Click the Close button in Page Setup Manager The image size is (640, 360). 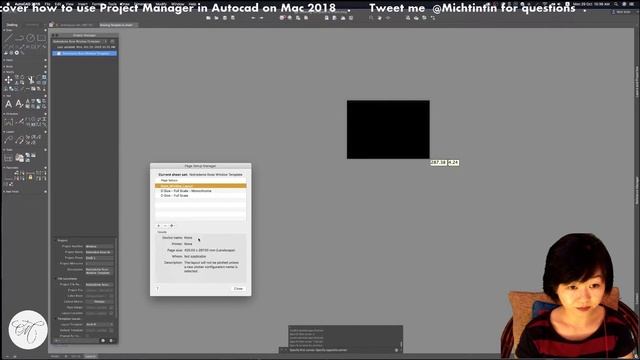pos(238,289)
